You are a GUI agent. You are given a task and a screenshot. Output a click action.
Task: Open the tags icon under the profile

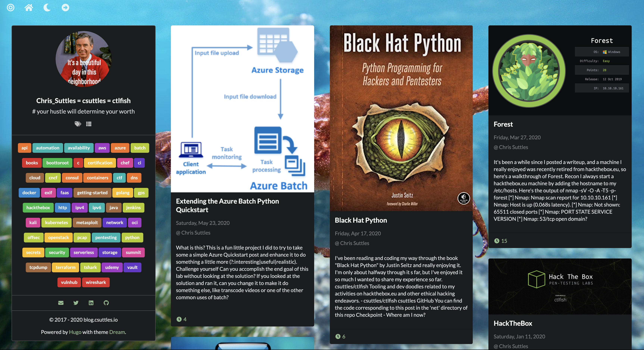78,124
